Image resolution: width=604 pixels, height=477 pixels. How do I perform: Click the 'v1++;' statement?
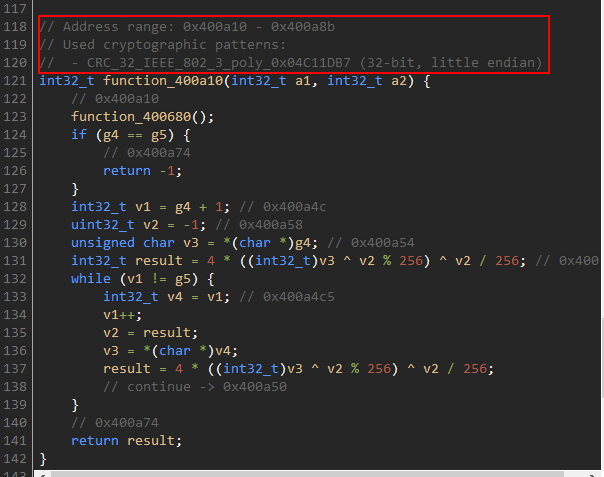122,315
